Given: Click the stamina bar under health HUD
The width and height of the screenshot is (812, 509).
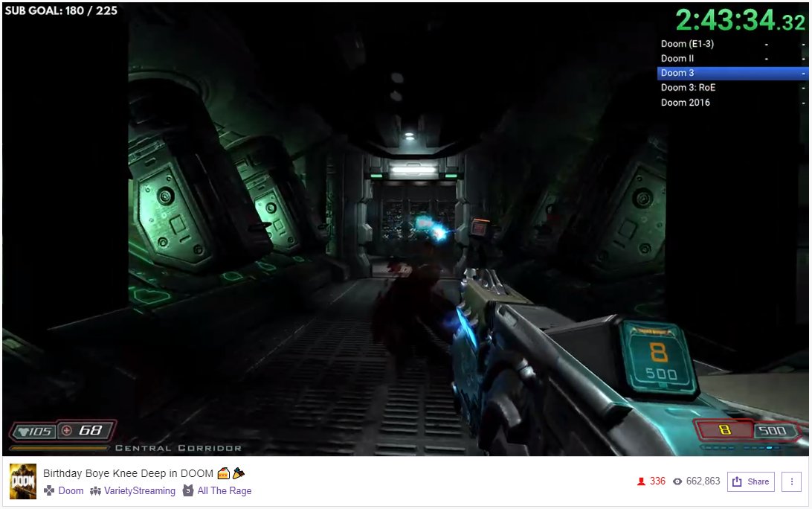Looking at the screenshot, I should pos(59,448).
